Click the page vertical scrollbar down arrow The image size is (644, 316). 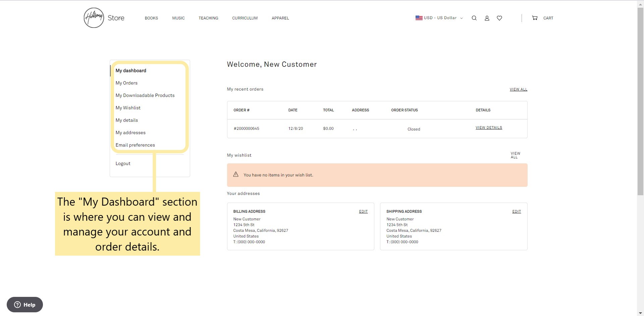pyautogui.click(x=640, y=313)
